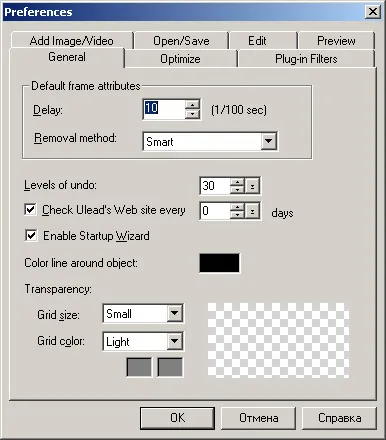Increase Levels of undo with up arrow
This screenshot has height=440, width=386.
[237, 182]
